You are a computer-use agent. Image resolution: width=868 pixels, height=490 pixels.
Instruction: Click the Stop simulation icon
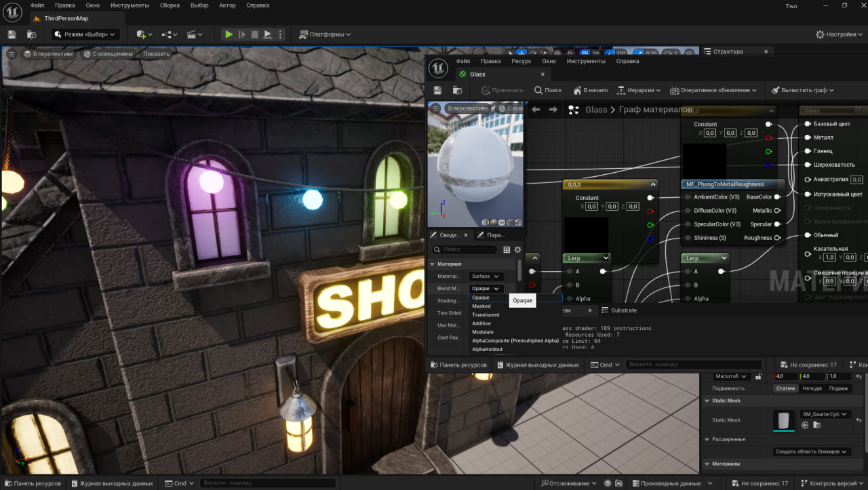click(254, 35)
